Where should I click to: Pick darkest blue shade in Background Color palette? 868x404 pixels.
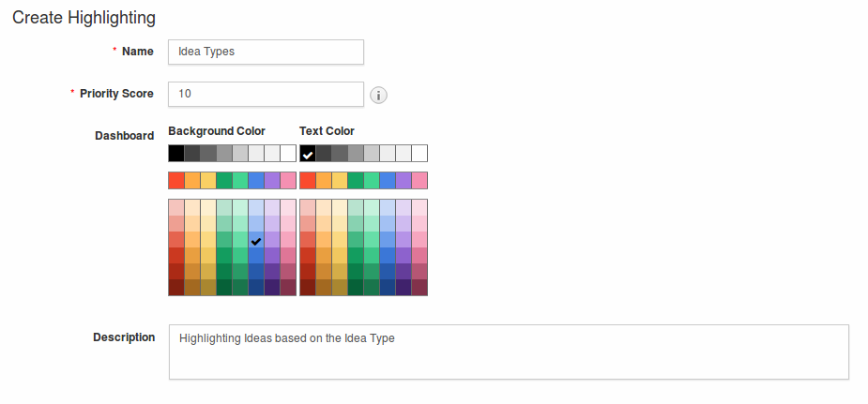coord(256,288)
